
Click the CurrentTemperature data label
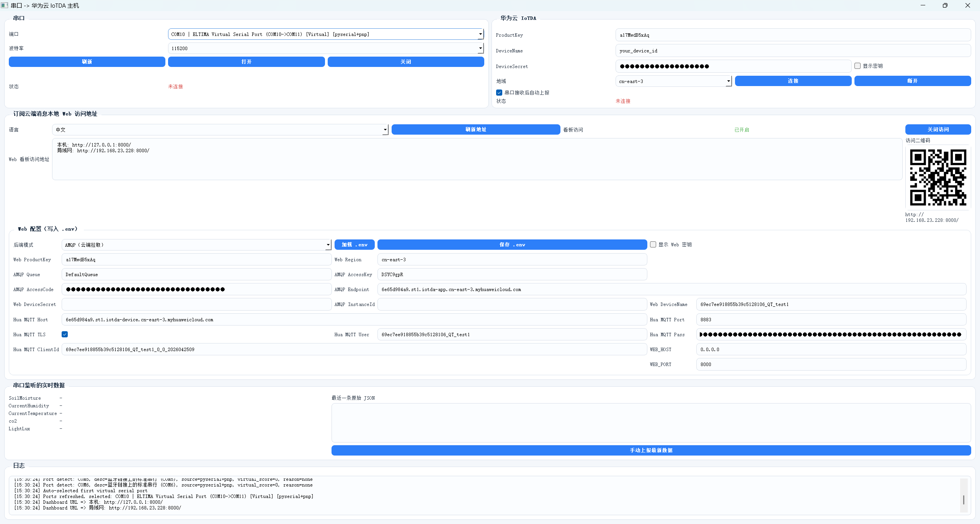pyautogui.click(x=33, y=413)
